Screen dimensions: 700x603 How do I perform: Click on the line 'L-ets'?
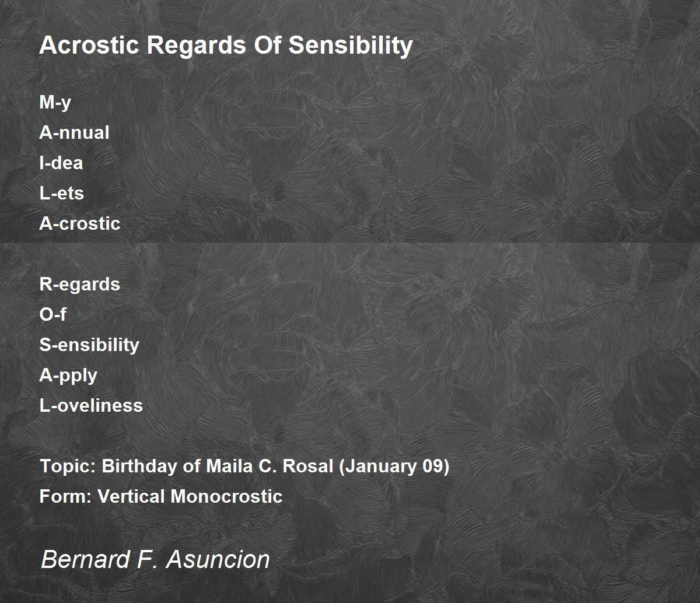coord(61,193)
